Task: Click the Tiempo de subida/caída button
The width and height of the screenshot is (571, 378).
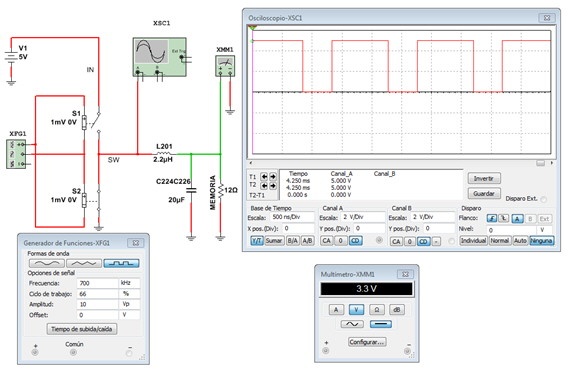Action: (x=82, y=329)
